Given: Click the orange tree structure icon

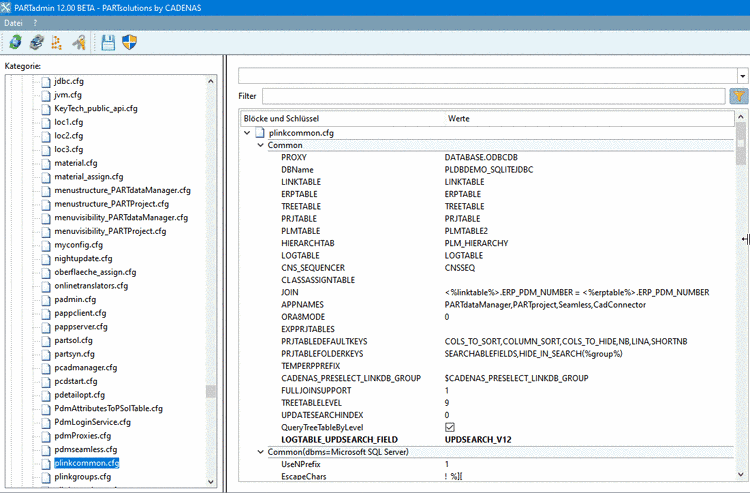Looking at the screenshot, I should pos(57,42).
